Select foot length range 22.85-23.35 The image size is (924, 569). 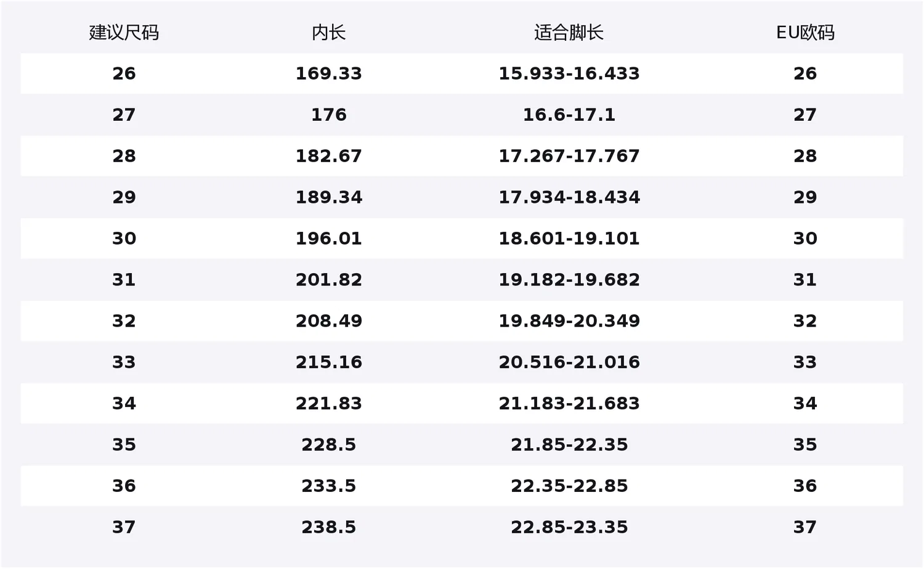[x=569, y=528]
